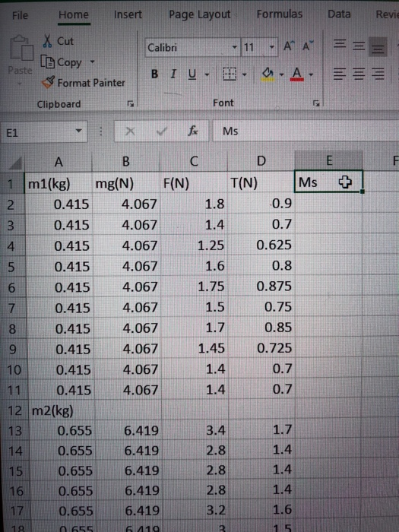The width and height of the screenshot is (399, 532).
Task: Align text right
Action: click(x=378, y=73)
